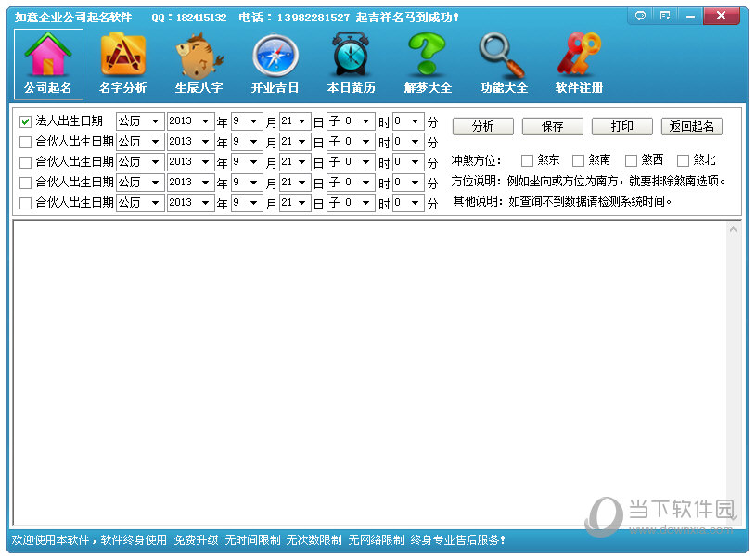Open month dropdown in 法人 row
The width and height of the screenshot is (756, 557).
247,120
